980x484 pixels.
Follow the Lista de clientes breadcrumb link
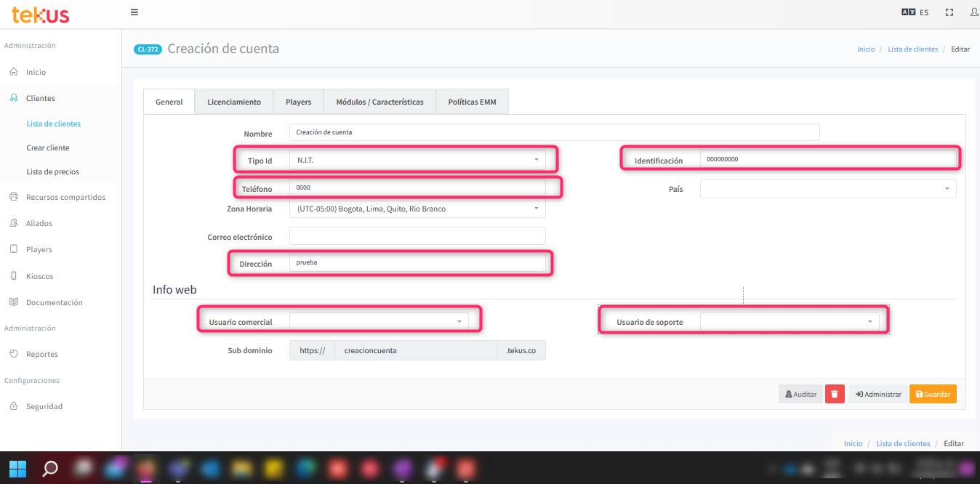click(x=912, y=49)
